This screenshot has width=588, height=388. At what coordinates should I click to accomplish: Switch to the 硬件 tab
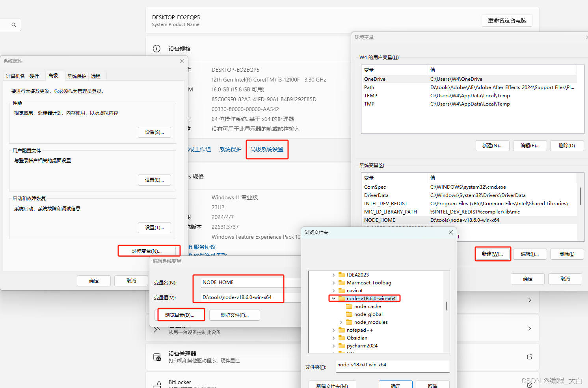pos(34,76)
